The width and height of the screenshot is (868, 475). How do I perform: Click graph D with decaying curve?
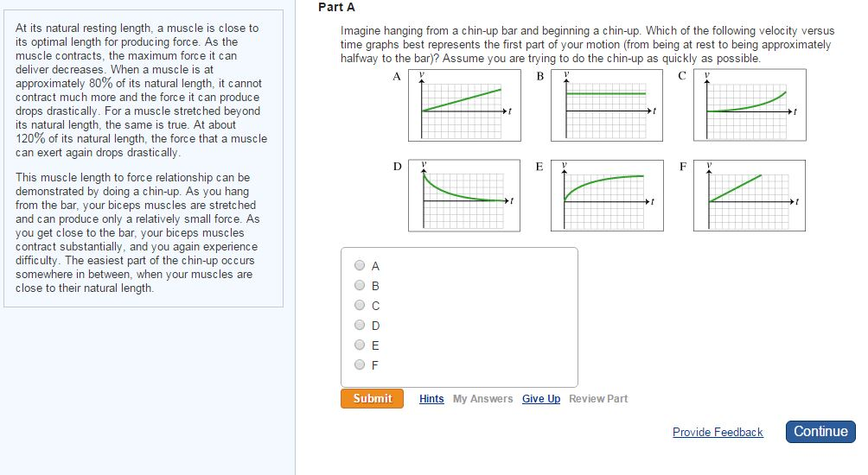tap(464, 195)
